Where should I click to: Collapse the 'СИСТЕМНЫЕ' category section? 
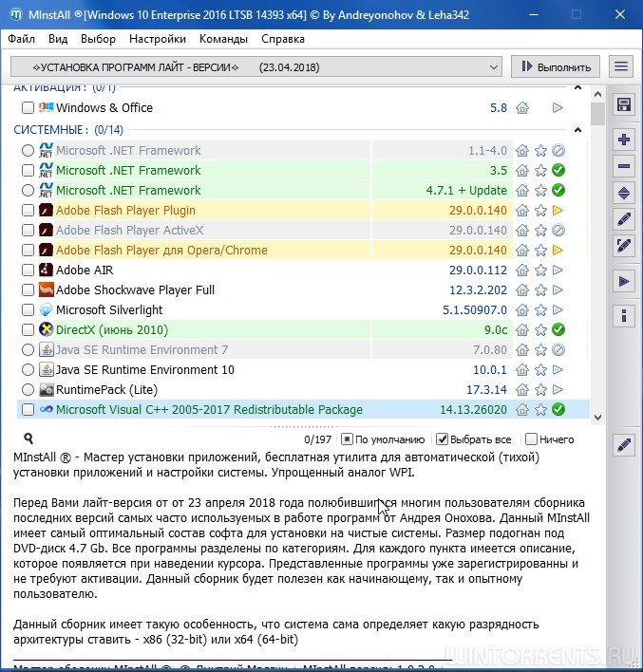click(x=578, y=130)
